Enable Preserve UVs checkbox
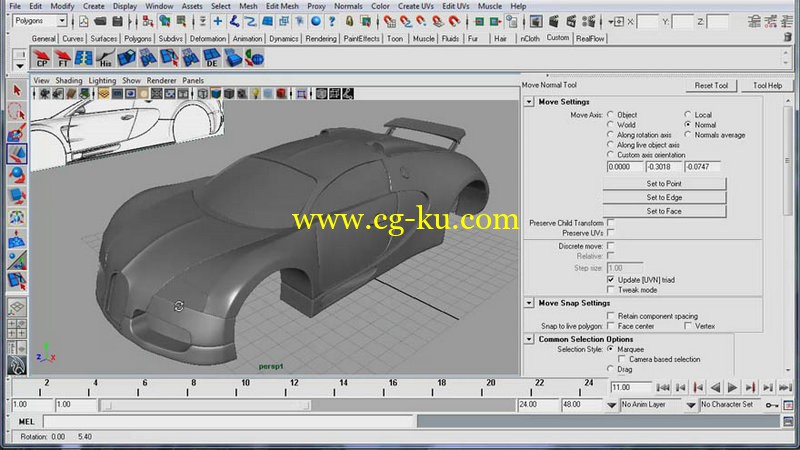The height and width of the screenshot is (450, 800). pos(611,233)
